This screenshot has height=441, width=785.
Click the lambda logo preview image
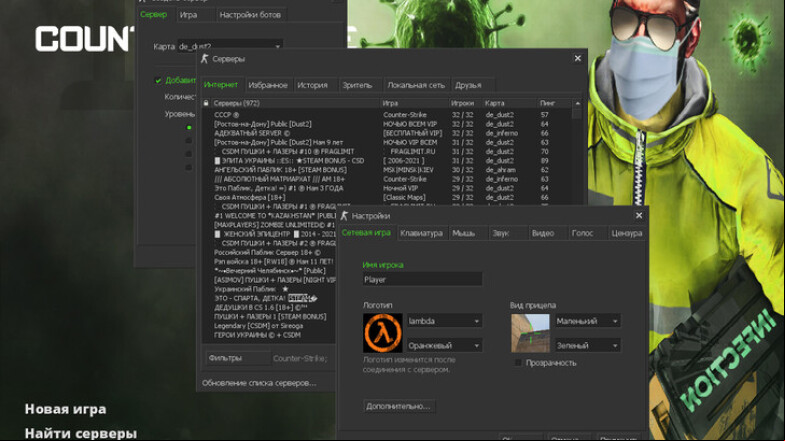pyautogui.click(x=382, y=333)
